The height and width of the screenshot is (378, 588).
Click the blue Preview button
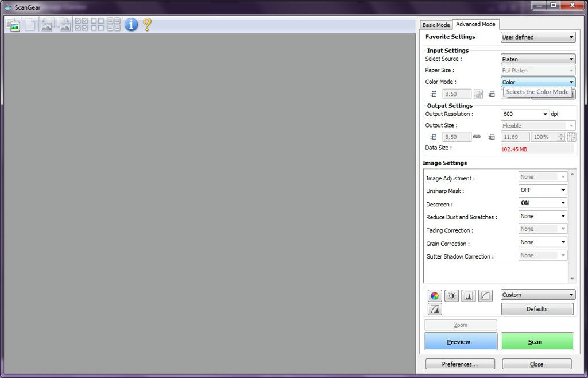[x=461, y=341]
